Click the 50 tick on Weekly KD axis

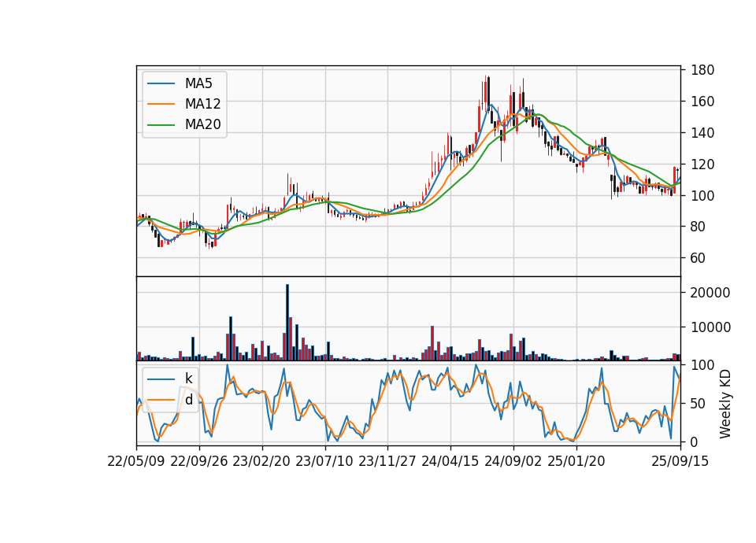699,404
